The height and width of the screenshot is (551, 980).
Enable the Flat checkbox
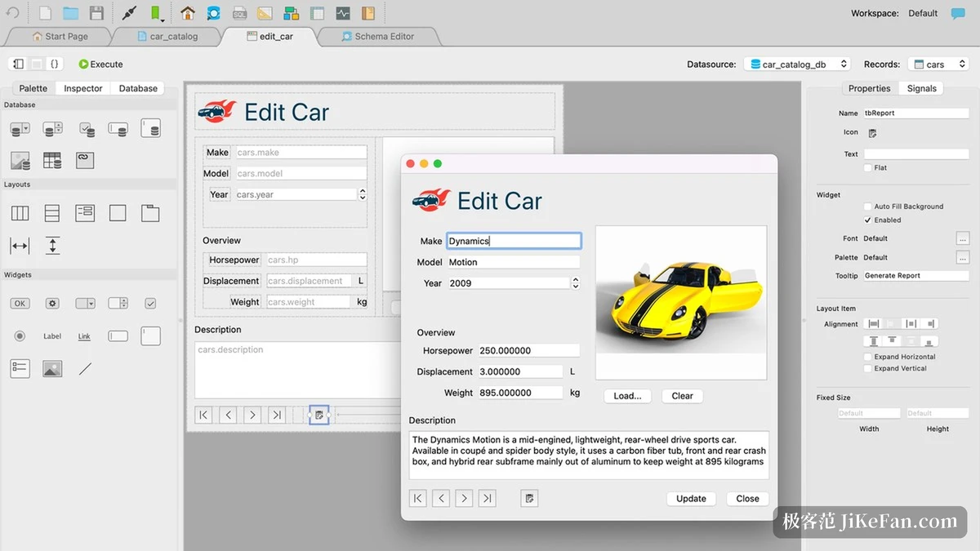coord(867,168)
